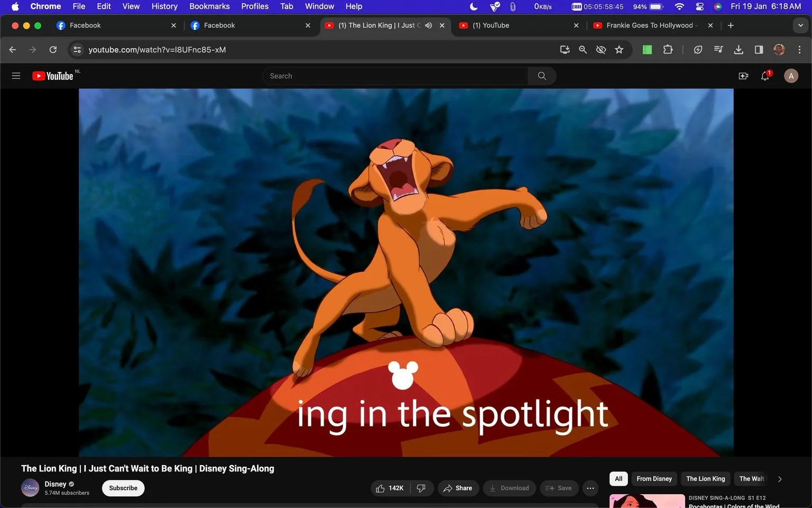Show next filter chips with right chevron

pos(779,479)
